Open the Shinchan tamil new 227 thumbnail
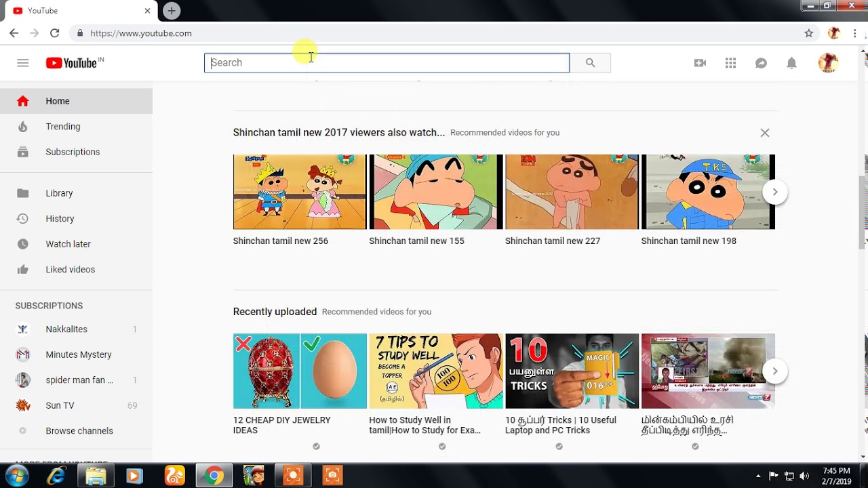The height and width of the screenshot is (488, 868). click(572, 192)
